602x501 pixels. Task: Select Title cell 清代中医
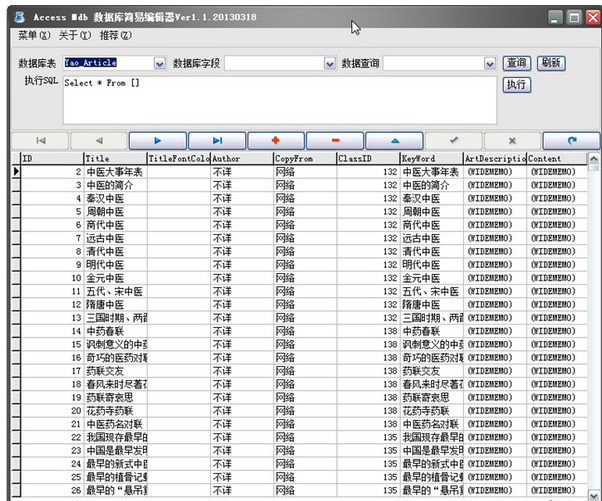[115, 251]
